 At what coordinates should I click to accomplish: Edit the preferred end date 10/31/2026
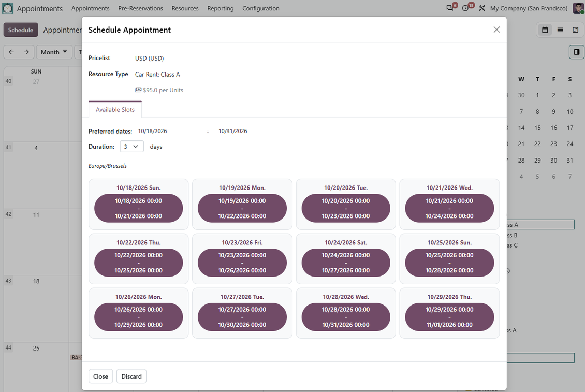click(233, 131)
